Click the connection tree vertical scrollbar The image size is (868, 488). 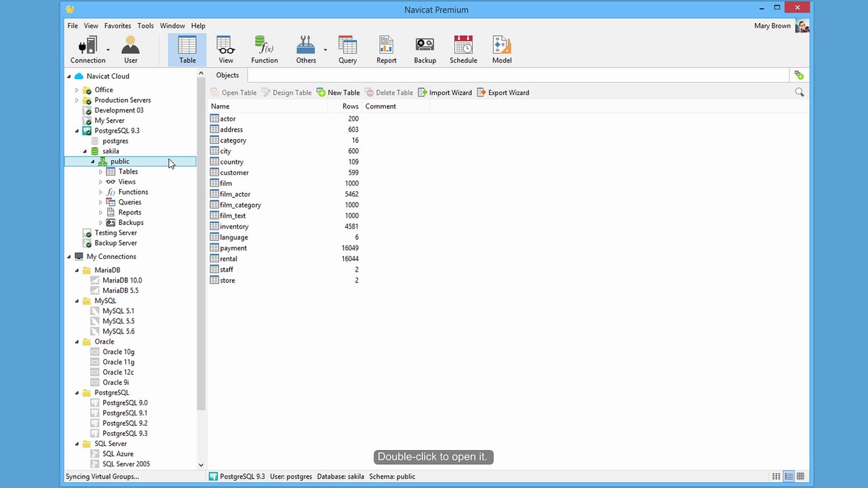201,244
